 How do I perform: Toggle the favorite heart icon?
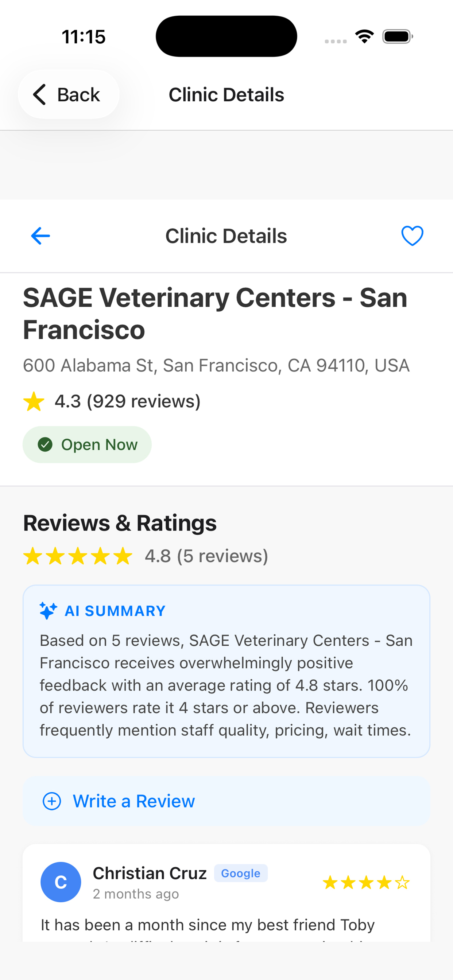(412, 236)
